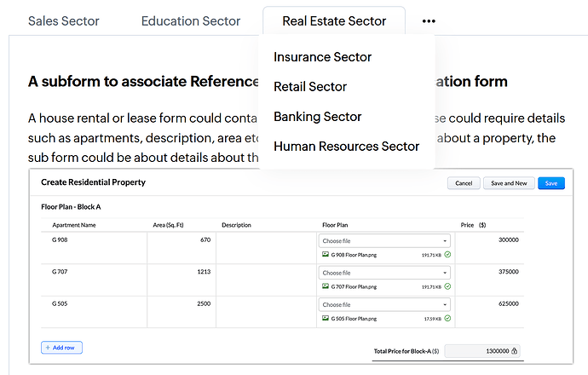Click green checkmark for G 707 upload
The image size is (588, 375).
pyautogui.click(x=447, y=287)
